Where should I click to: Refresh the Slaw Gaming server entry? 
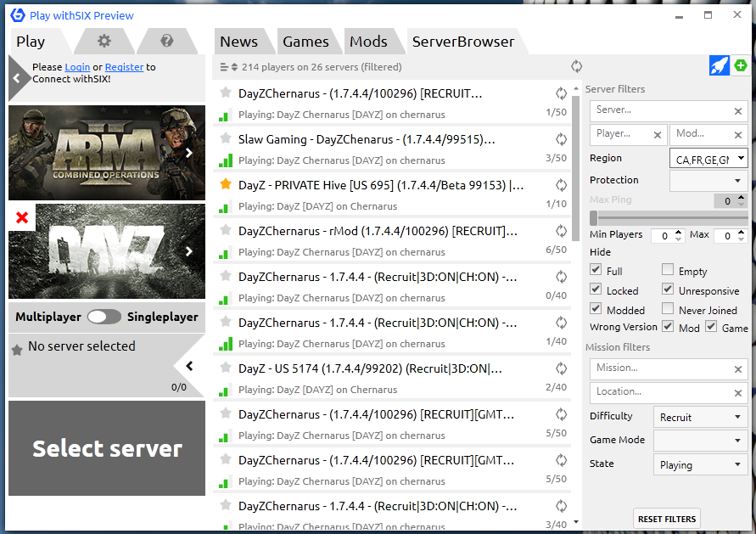[x=561, y=139]
